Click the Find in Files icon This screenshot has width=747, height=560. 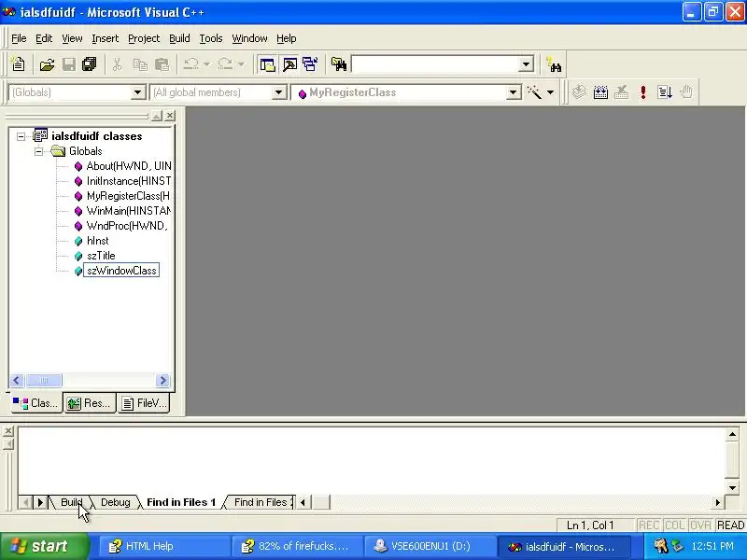click(339, 64)
